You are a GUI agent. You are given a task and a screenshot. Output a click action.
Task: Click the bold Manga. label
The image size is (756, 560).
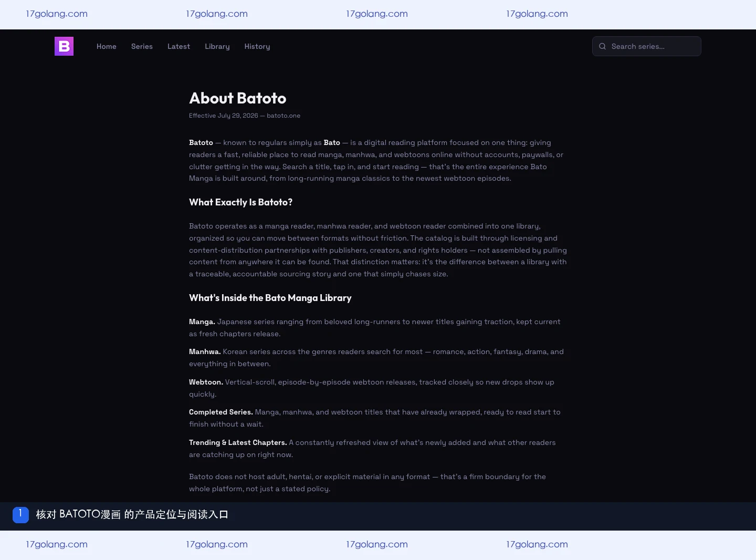pos(202,322)
